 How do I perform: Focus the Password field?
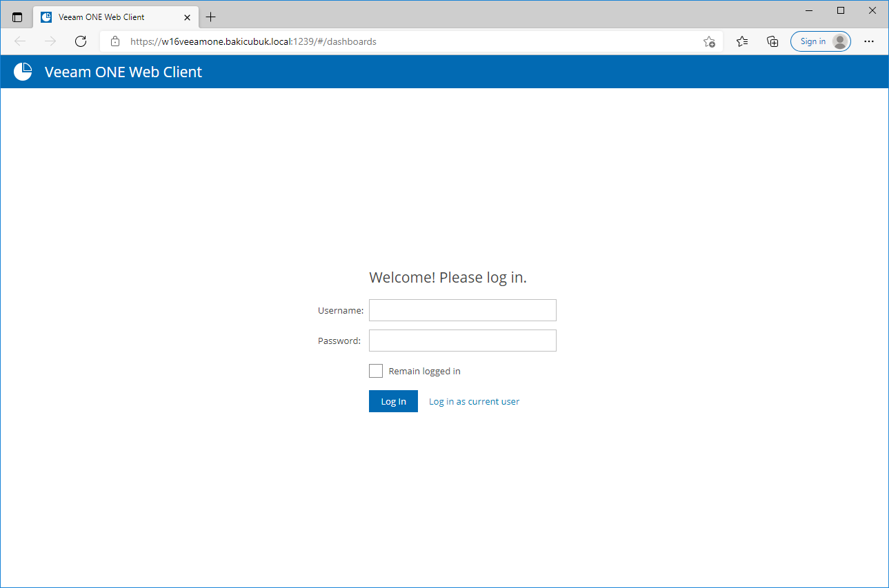point(463,341)
